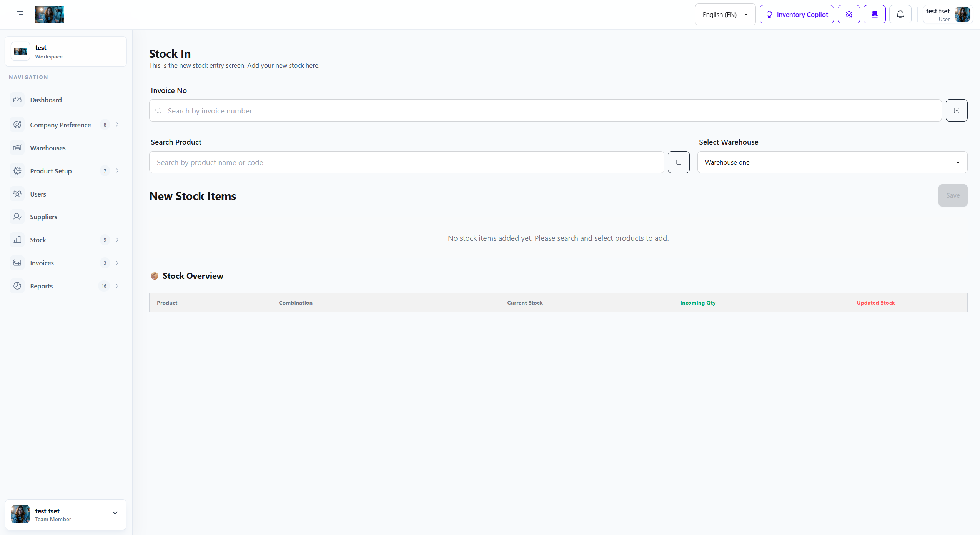Open notifications bell icon
The width and height of the screenshot is (980, 535).
[x=900, y=15]
